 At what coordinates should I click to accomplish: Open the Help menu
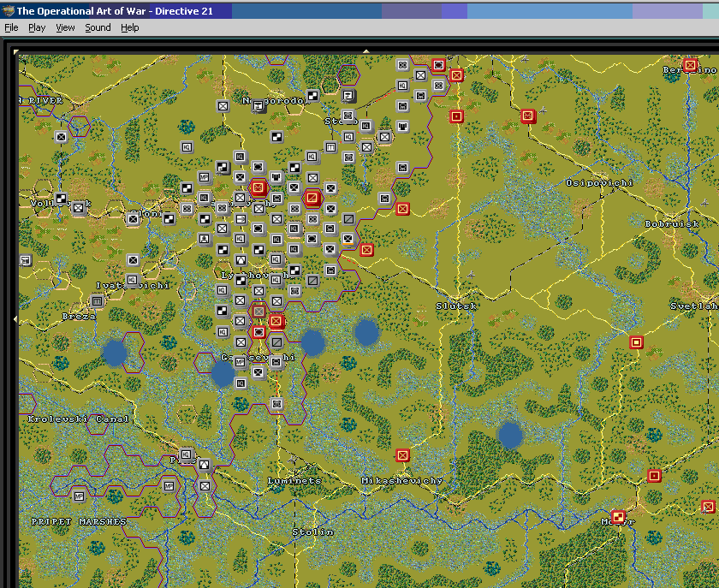(x=130, y=27)
